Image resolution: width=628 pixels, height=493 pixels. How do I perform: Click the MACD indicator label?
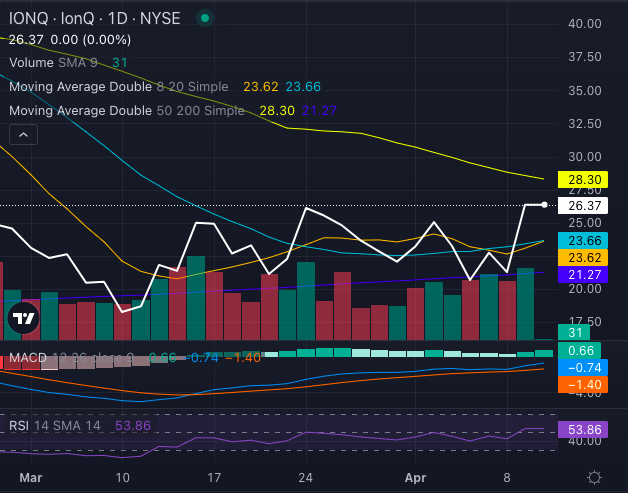[26, 357]
